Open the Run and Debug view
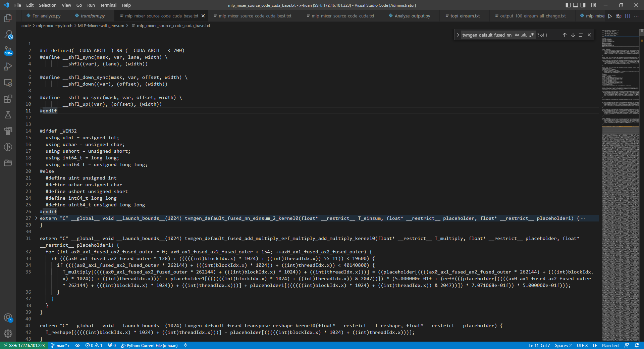 coord(8,67)
